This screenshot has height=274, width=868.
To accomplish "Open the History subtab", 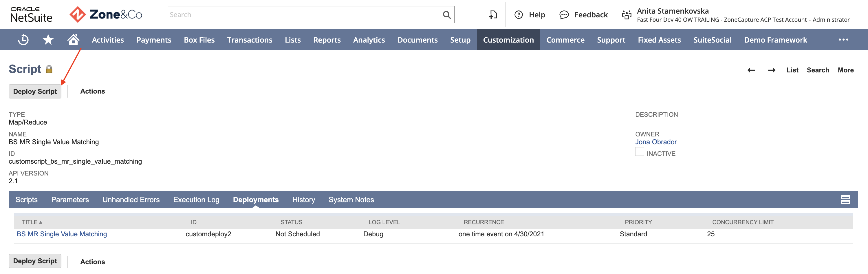I will (x=303, y=200).
